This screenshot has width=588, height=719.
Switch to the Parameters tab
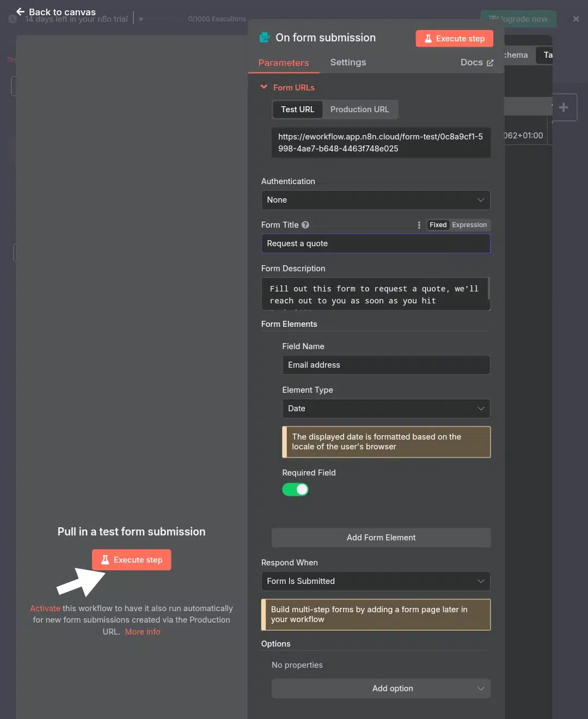pyautogui.click(x=284, y=63)
